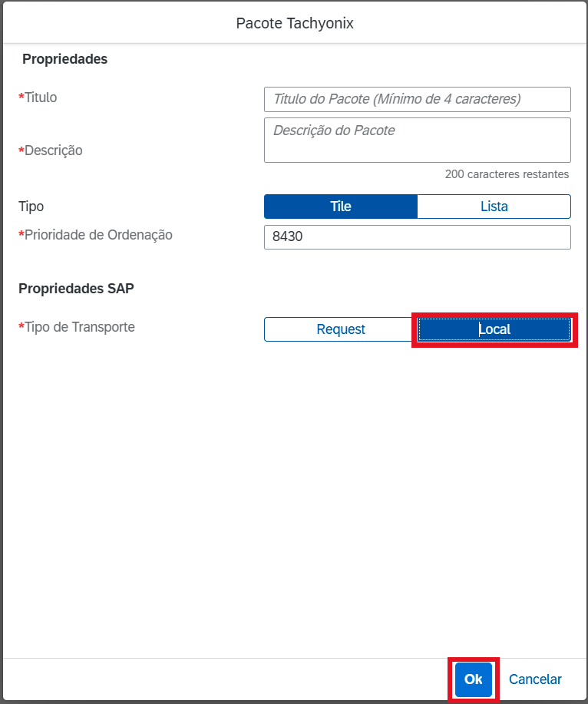The image size is (588, 704).
Task: Click the Prioridade de Ordenação field showing 8430
Action: [x=418, y=237]
